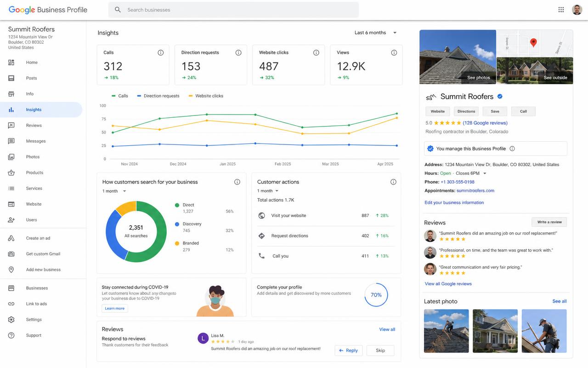Click the info icon on Direction requests card
Image resolution: width=588 pixels, height=368 pixels.
click(x=238, y=52)
